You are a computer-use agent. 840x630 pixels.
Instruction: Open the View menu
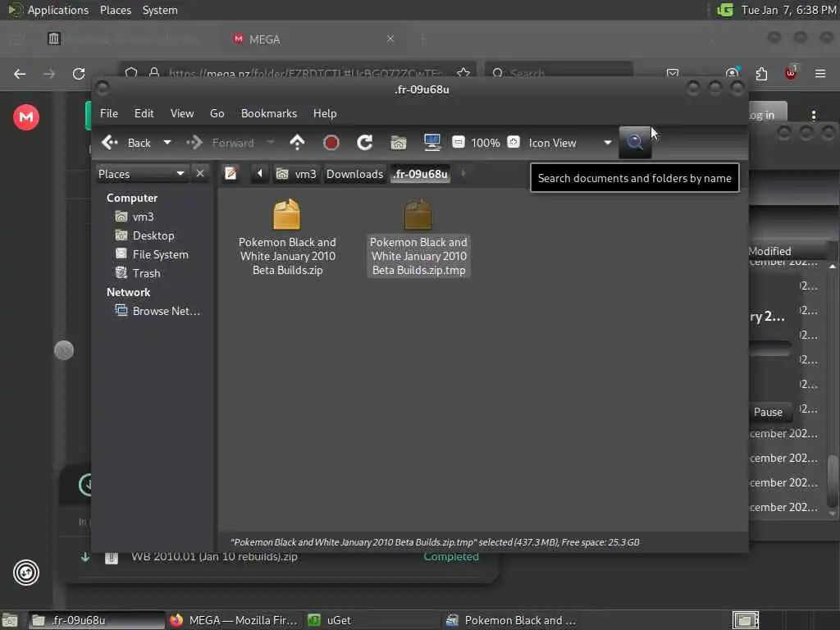(x=182, y=113)
